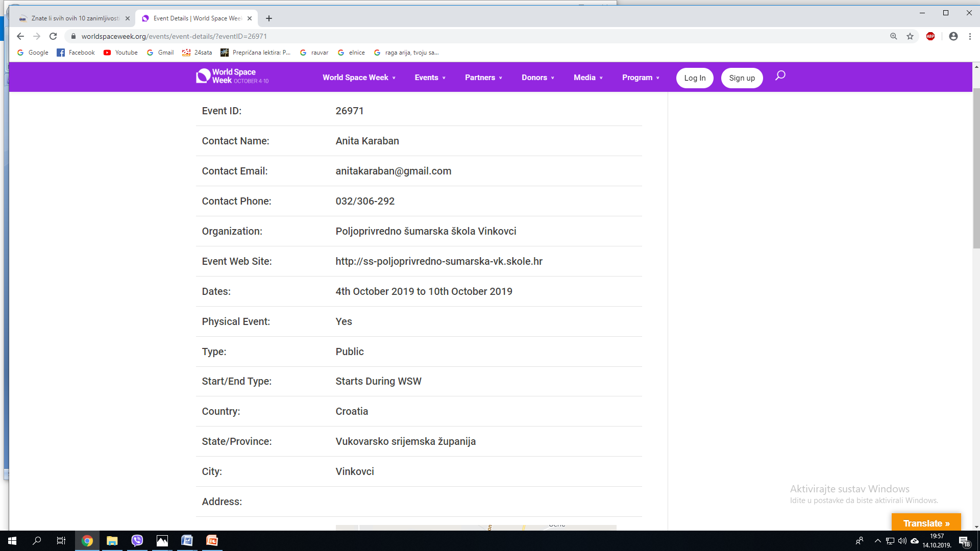Open the site search magnifier icon
The image size is (980, 551).
click(x=780, y=76)
